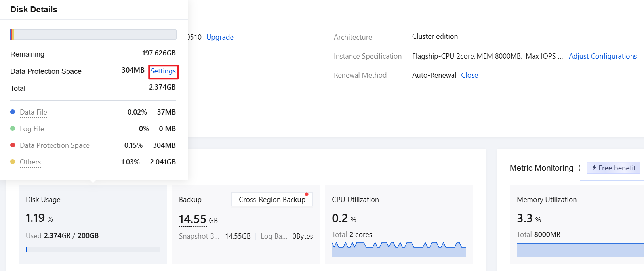Close Auto-Renewal via the Close link
Screen dimensions: 644x271
click(469, 75)
